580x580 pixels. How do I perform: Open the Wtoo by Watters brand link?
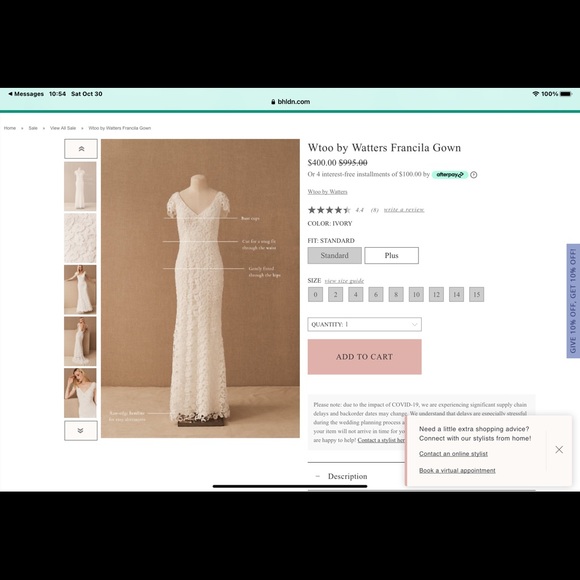327,192
